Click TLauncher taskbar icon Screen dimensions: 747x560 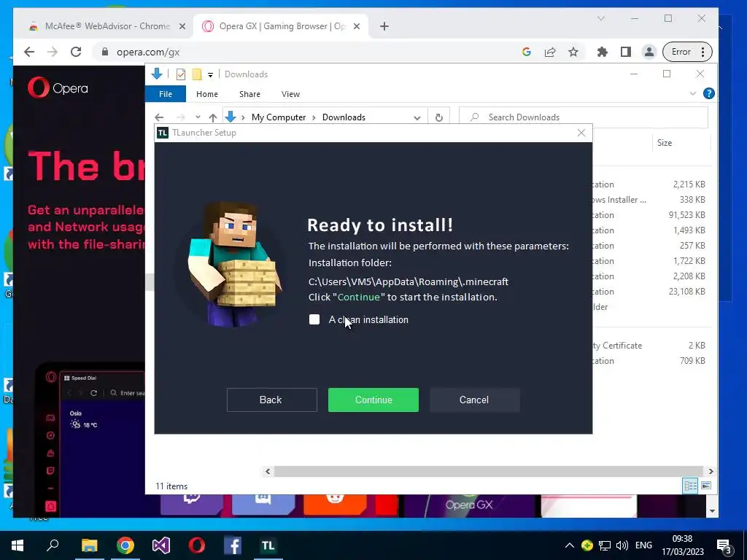click(x=268, y=545)
